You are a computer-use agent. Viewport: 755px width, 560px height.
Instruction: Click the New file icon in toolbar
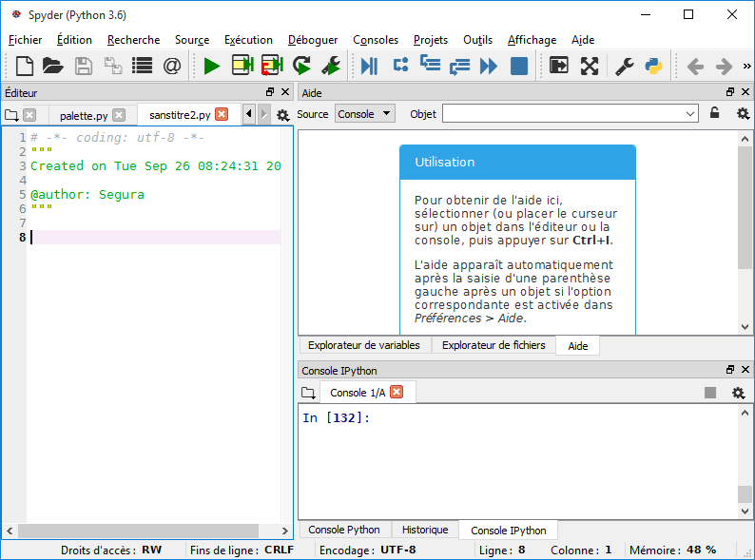25,66
